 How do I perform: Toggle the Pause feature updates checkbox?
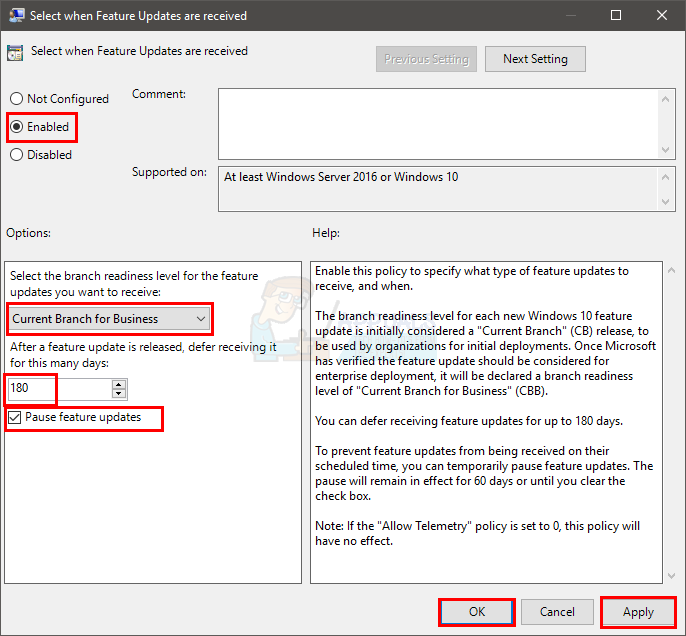pos(15,417)
